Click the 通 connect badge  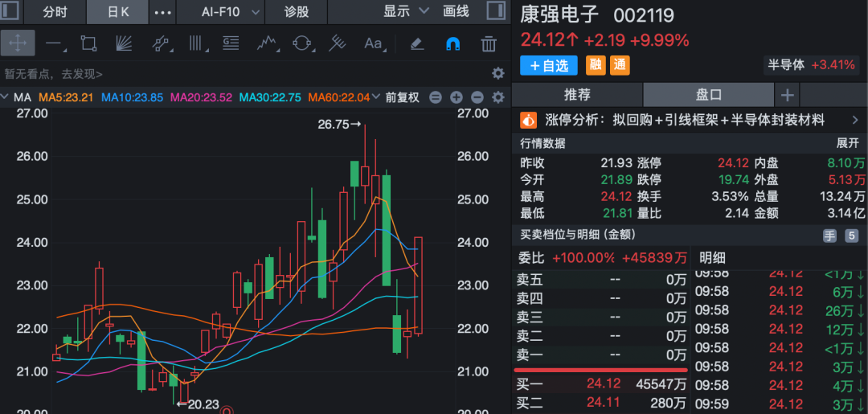tap(620, 66)
